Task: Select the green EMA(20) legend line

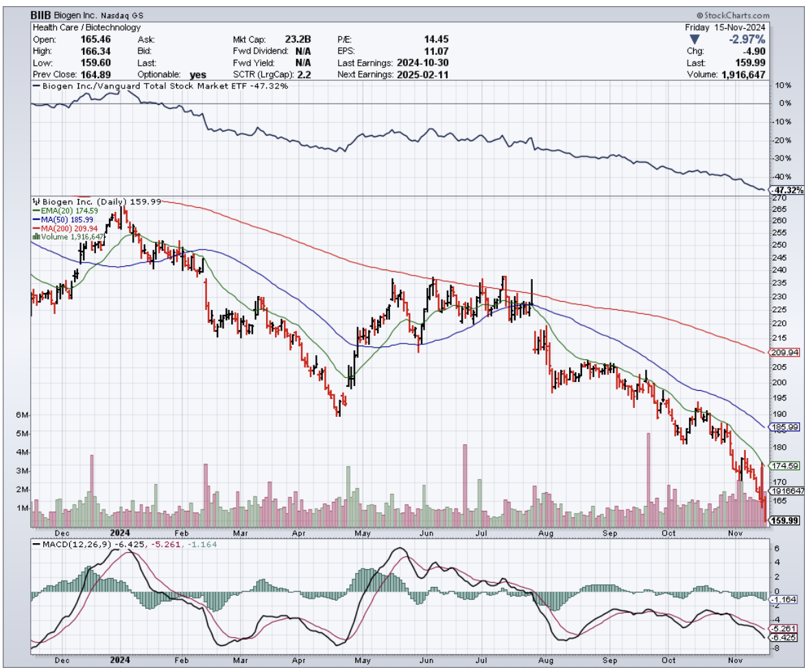Action: pos(36,211)
